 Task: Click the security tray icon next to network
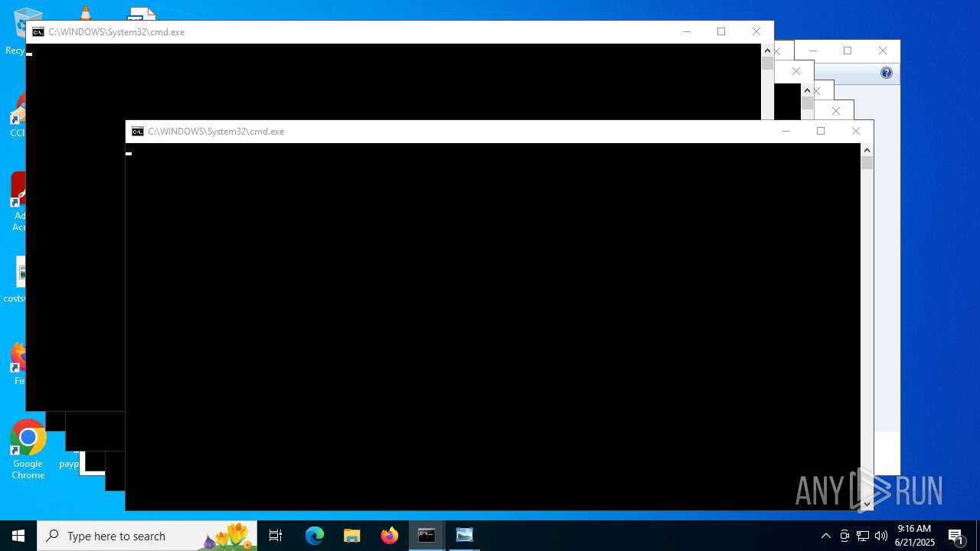pos(844,536)
